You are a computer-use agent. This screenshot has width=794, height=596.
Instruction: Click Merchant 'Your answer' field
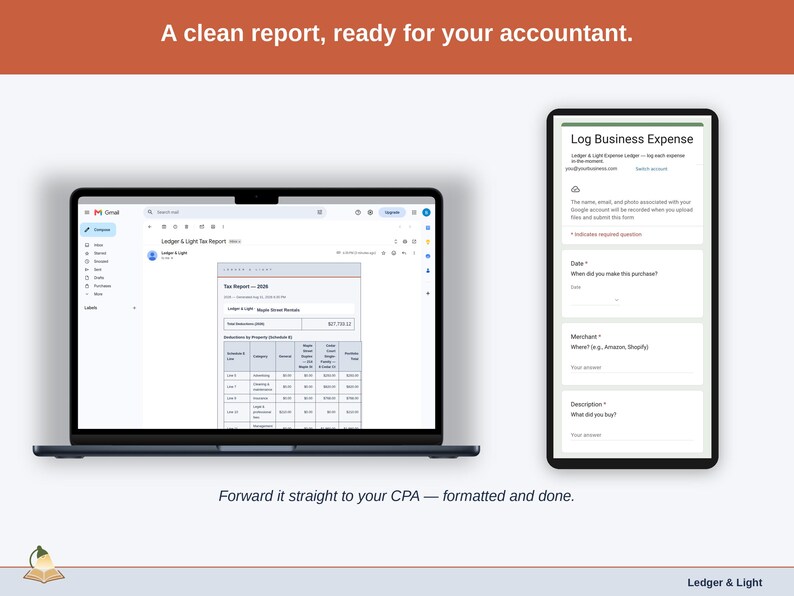(x=631, y=368)
